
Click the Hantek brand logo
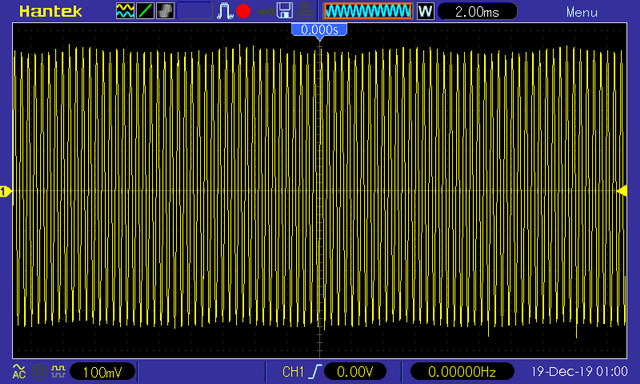click(x=51, y=11)
